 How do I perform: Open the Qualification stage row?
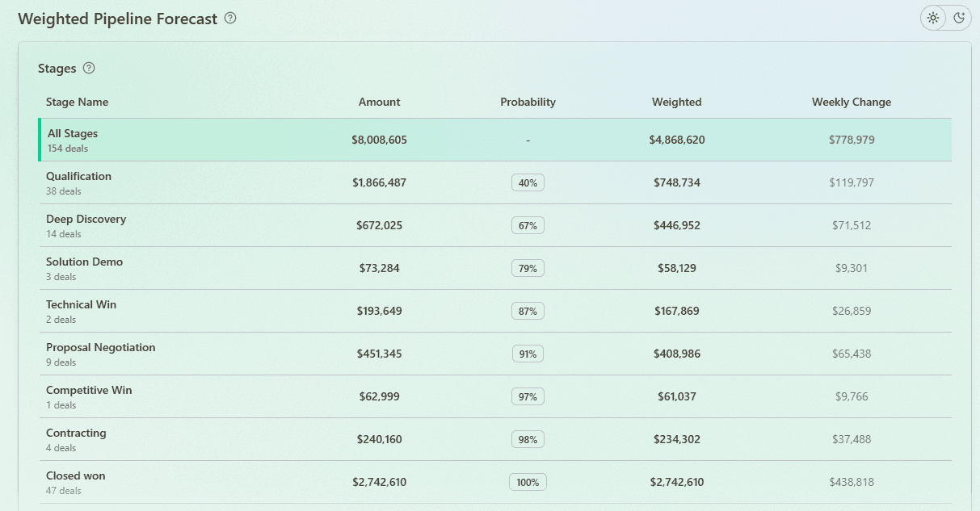[78, 182]
